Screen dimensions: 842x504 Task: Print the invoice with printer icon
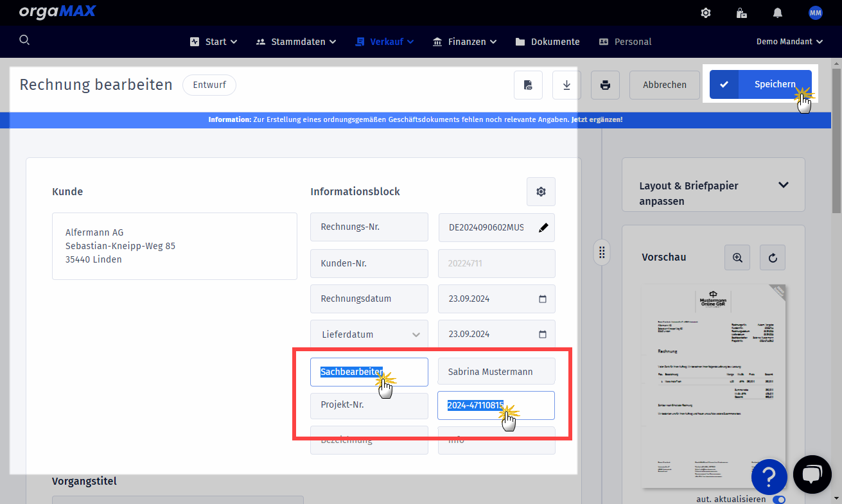605,85
